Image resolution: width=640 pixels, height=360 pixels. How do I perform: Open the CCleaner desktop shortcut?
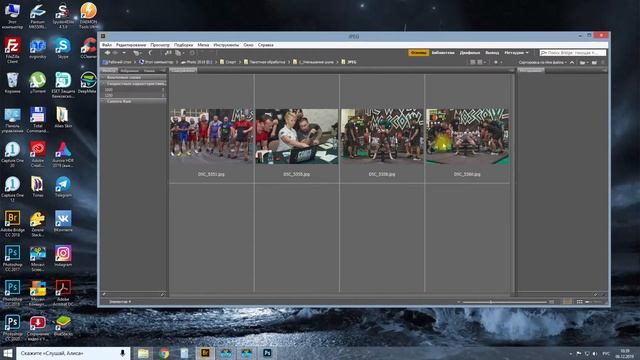pyautogui.click(x=88, y=49)
